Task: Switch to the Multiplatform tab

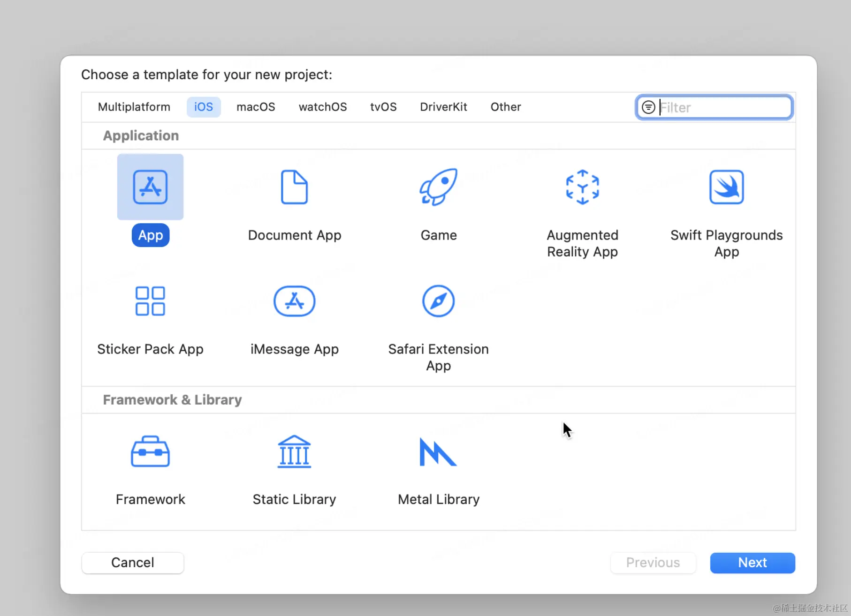Action: (x=134, y=107)
